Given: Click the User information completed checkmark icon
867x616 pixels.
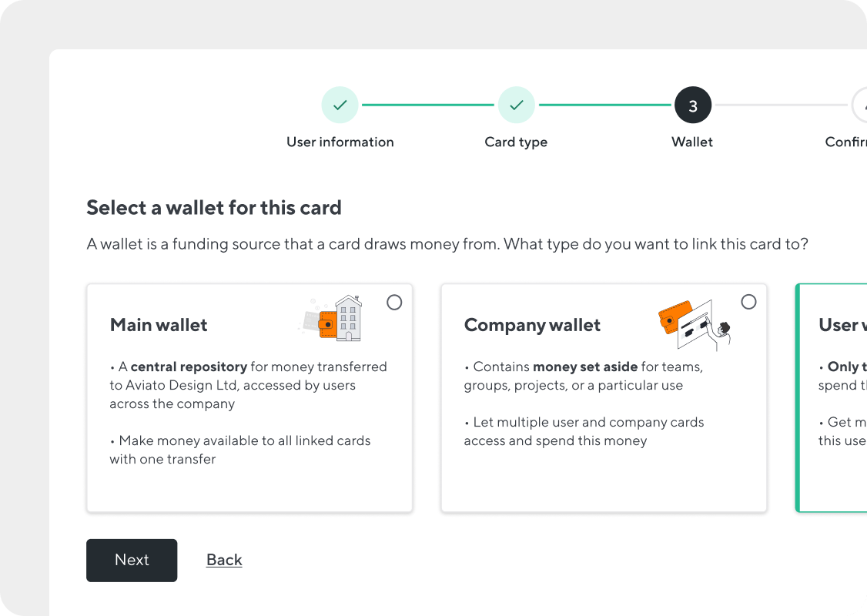Looking at the screenshot, I should (x=340, y=105).
